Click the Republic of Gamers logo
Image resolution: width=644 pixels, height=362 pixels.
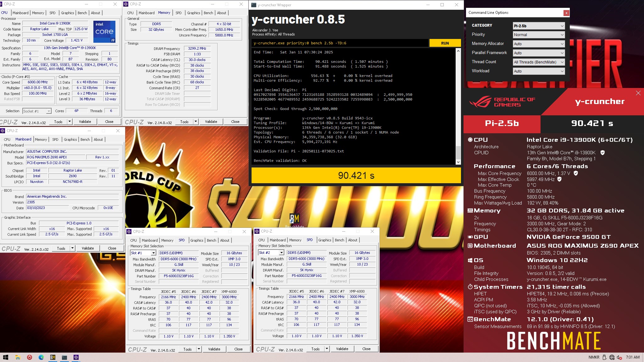502,102
